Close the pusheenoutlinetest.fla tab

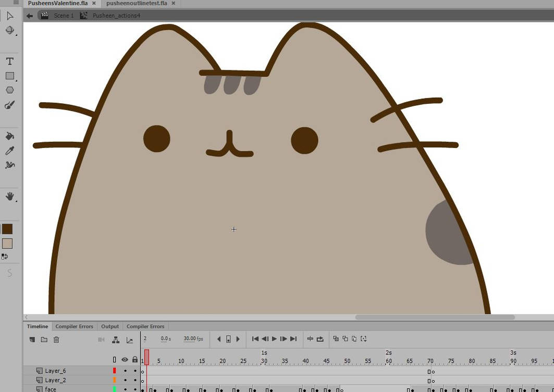click(174, 3)
